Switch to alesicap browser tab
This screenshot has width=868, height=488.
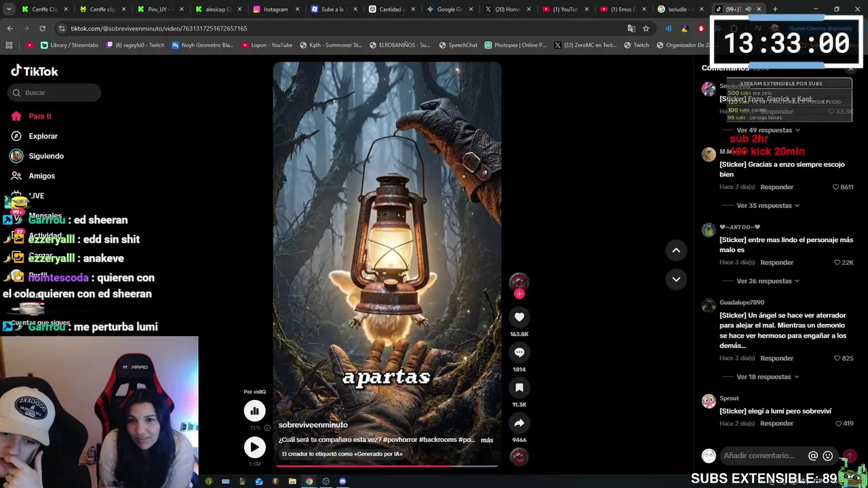click(217, 9)
